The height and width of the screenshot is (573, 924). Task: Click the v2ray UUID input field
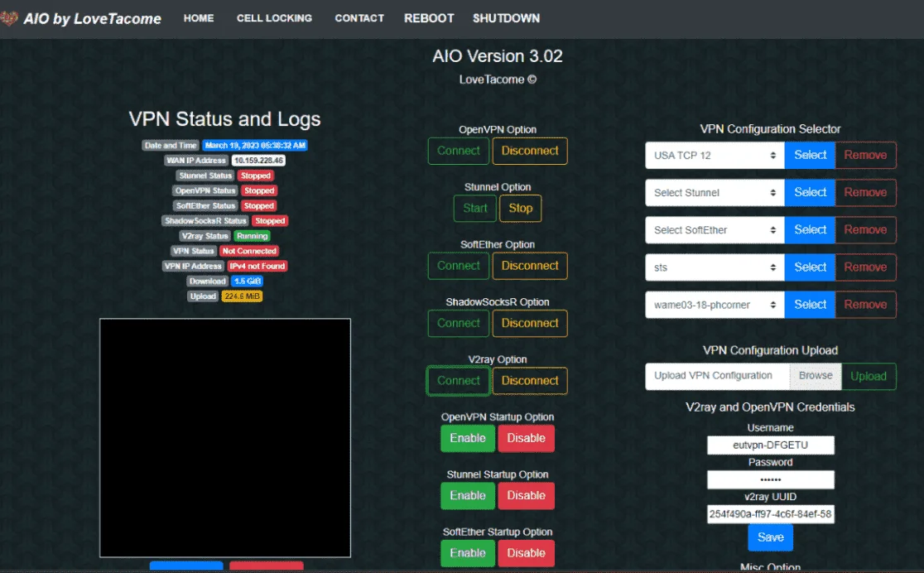coord(770,514)
